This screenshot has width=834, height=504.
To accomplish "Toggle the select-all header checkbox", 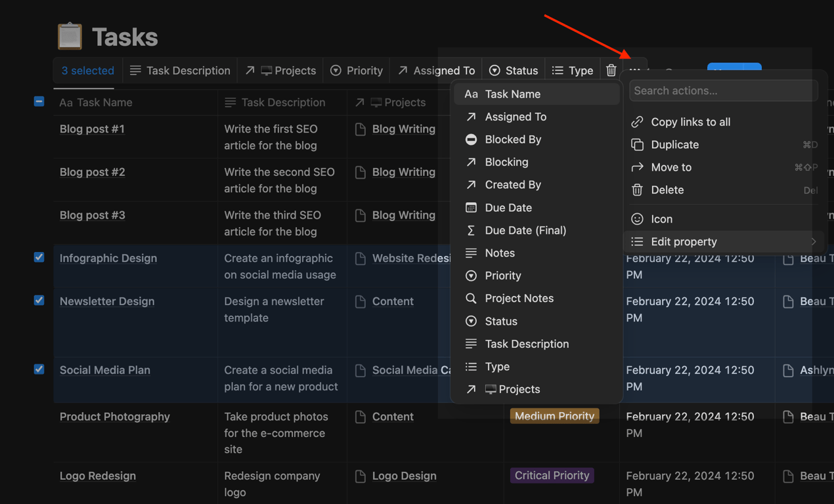I will [x=39, y=102].
